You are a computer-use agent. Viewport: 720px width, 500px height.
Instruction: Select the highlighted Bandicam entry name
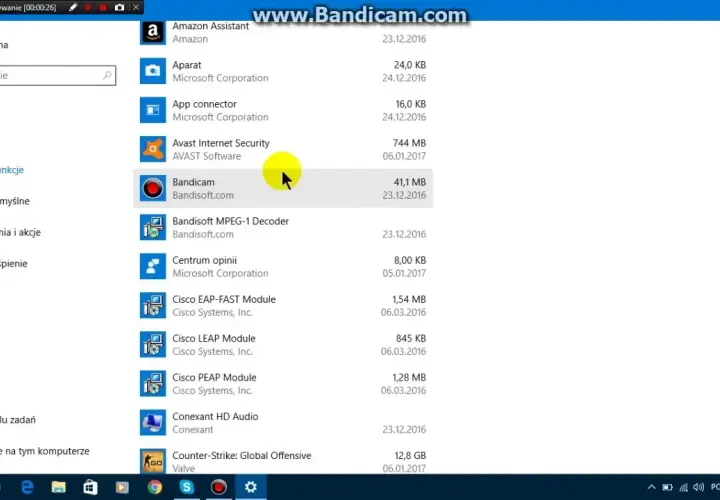[193, 182]
